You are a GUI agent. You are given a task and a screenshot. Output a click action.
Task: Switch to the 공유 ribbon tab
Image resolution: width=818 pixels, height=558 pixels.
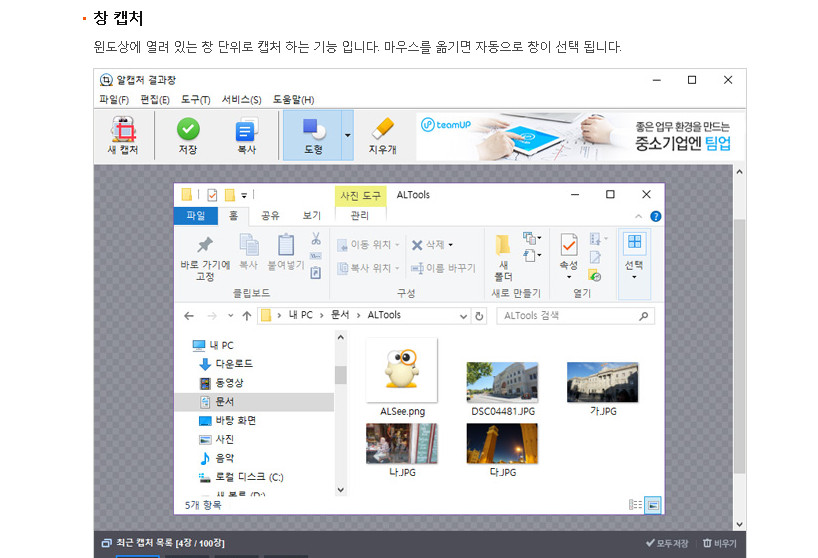(270, 215)
